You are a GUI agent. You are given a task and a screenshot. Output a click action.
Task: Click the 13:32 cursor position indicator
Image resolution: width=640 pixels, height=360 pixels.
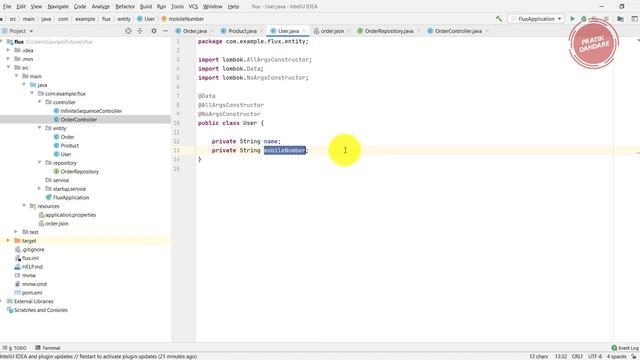561,356
